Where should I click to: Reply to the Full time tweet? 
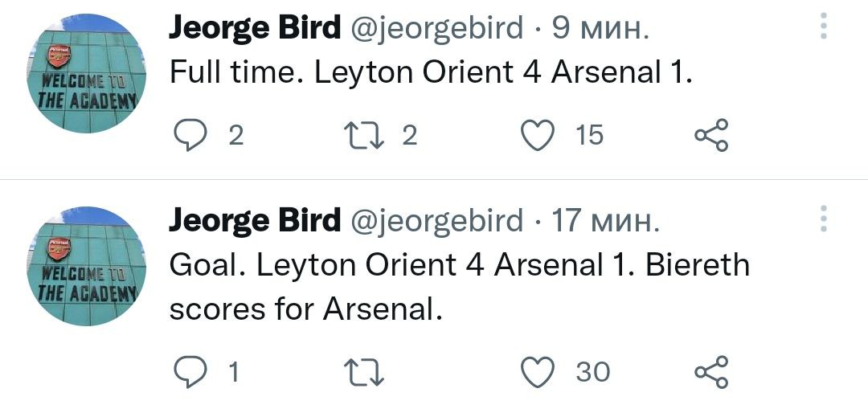tap(190, 136)
